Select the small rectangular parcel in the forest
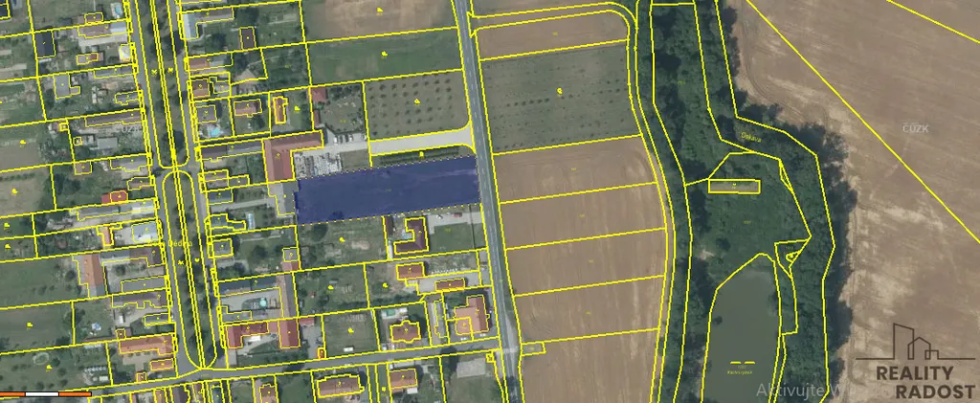Image resolution: width=980 pixels, height=403 pixels. [735, 185]
